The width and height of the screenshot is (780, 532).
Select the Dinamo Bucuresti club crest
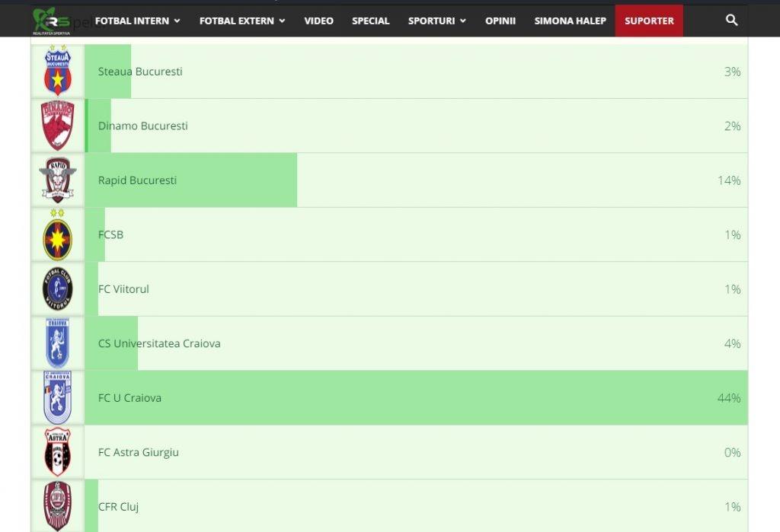click(x=58, y=126)
